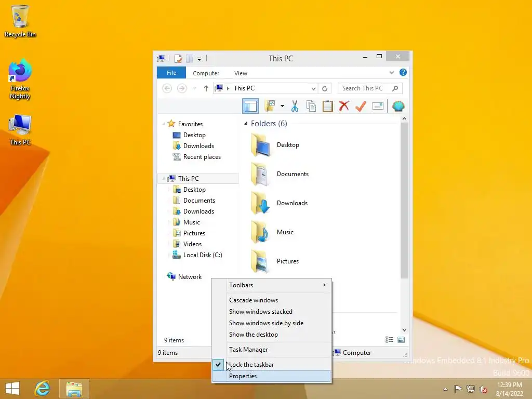Click the Paste clipboard toolbar icon
This screenshot has height=399, width=532.
pyautogui.click(x=327, y=106)
